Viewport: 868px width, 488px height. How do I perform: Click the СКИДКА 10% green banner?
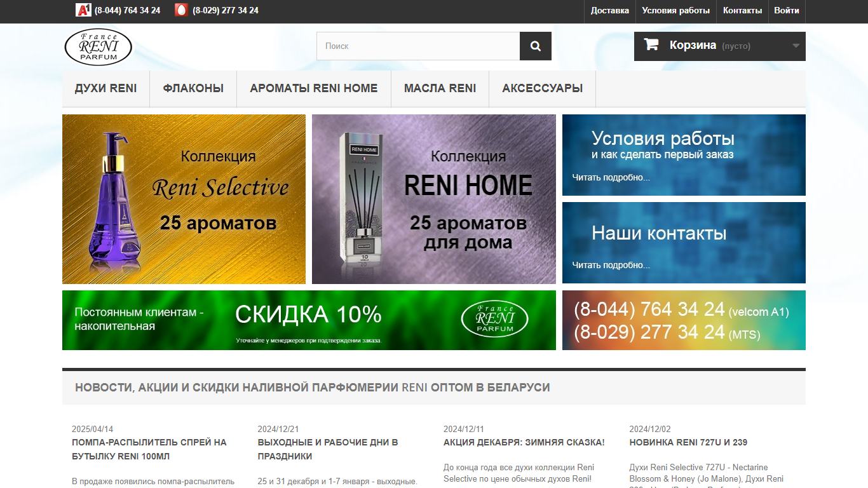click(x=309, y=320)
